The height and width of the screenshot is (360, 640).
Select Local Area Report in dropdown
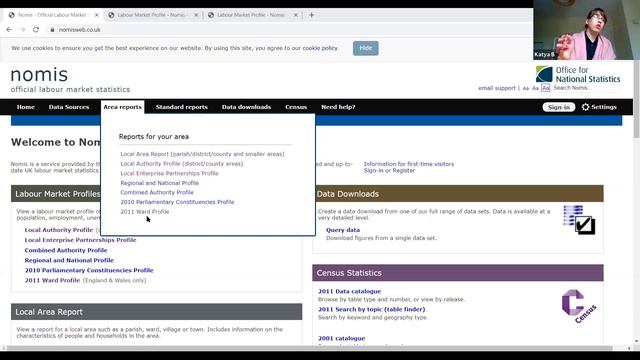coord(202,154)
